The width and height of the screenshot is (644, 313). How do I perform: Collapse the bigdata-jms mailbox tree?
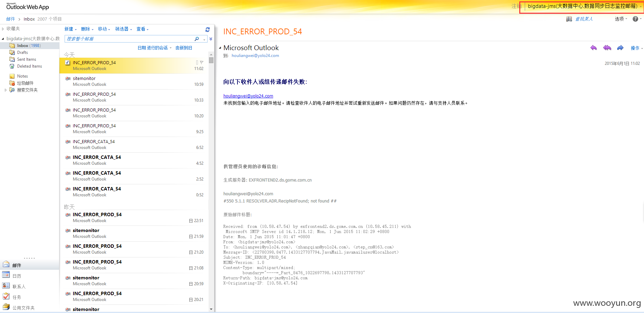pos(3,39)
